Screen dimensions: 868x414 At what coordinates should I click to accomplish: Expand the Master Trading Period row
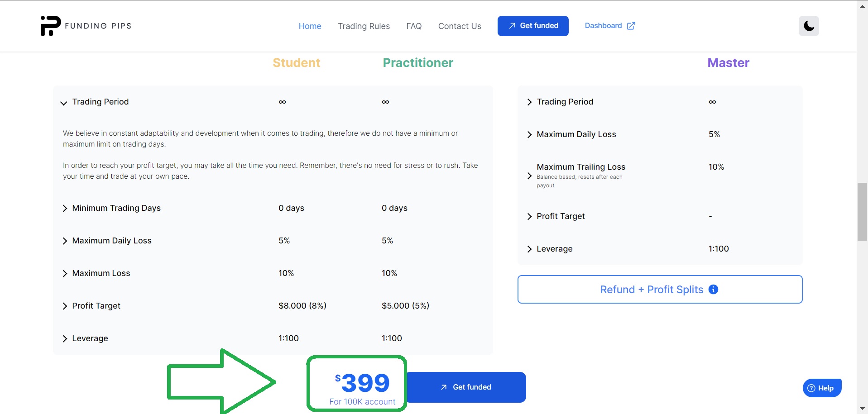(x=529, y=102)
